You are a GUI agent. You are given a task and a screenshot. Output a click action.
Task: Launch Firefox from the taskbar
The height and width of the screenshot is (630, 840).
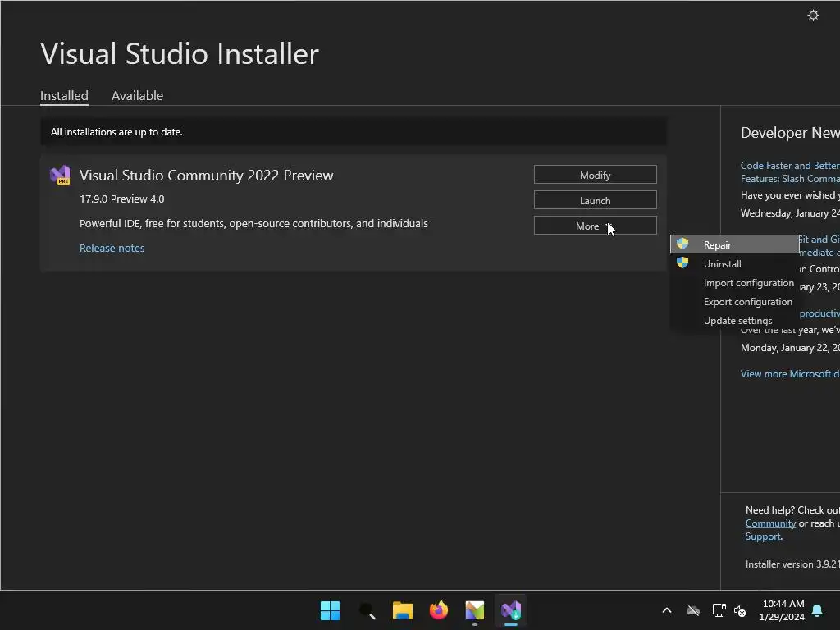(x=439, y=610)
